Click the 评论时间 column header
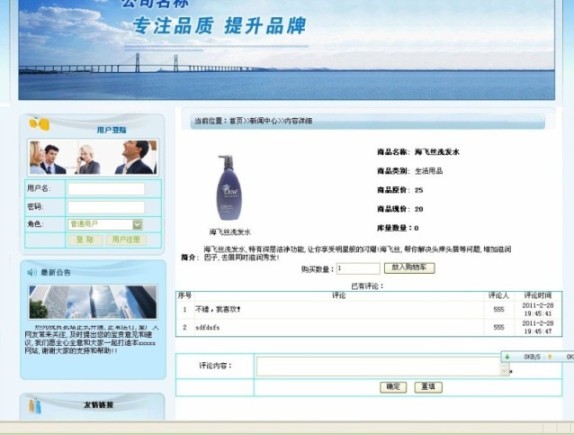Image resolution: width=574 pixels, height=435 pixels. coord(538,295)
